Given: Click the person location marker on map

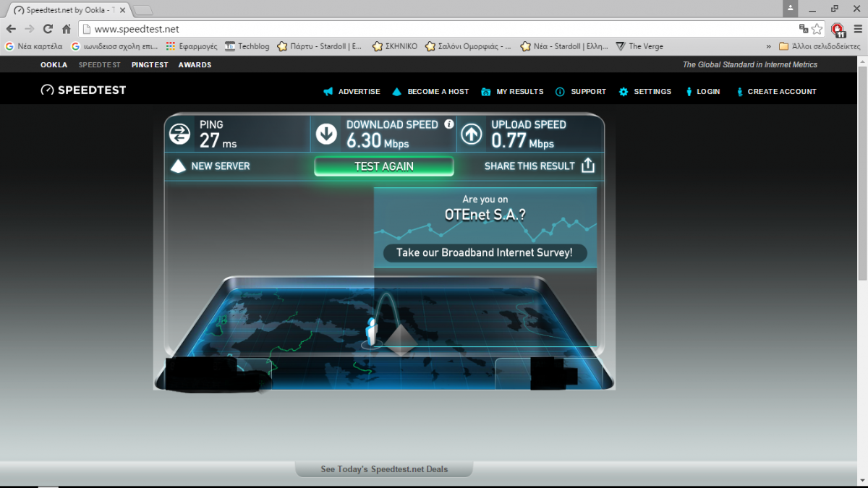Looking at the screenshot, I should coord(372,332).
